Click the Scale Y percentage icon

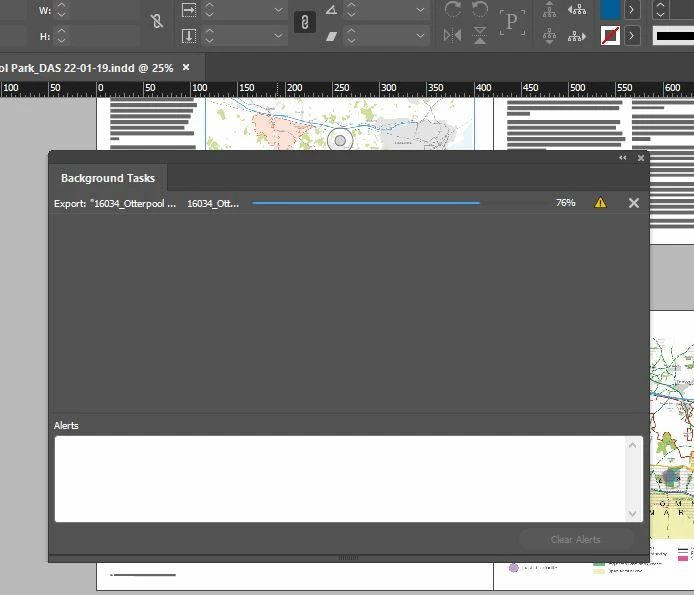coord(189,36)
